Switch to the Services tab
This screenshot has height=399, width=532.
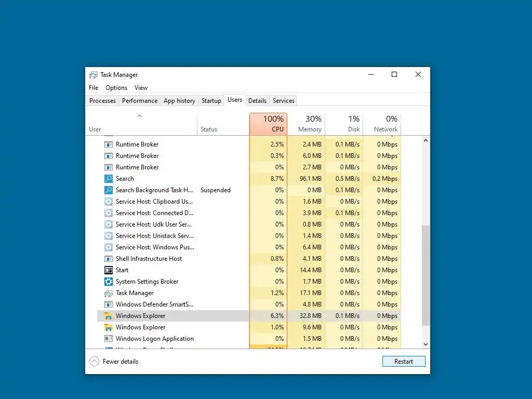(283, 101)
